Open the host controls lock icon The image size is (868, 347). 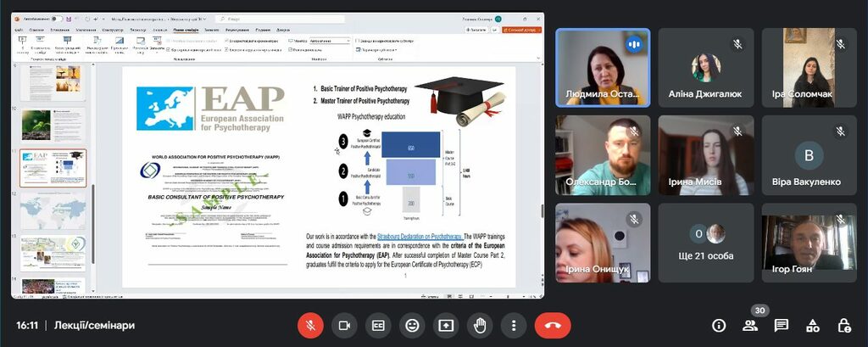pyautogui.click(x=844, y=326)
